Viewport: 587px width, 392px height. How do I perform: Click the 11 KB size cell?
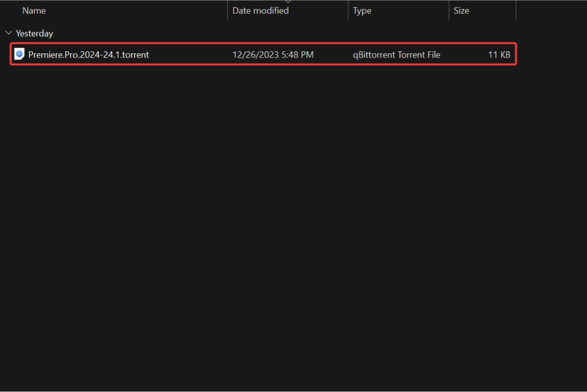pos(499,55)
